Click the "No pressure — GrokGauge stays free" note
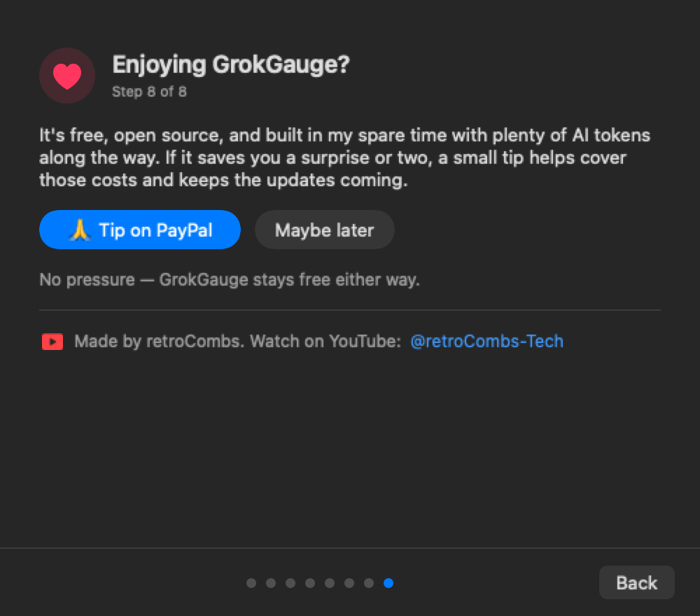Screen dimensions: 700x616 tap(230, 280)
